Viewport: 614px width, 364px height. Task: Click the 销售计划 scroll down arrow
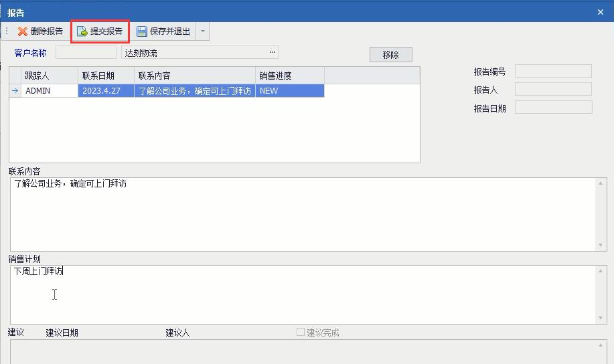[x=601, y=318]
